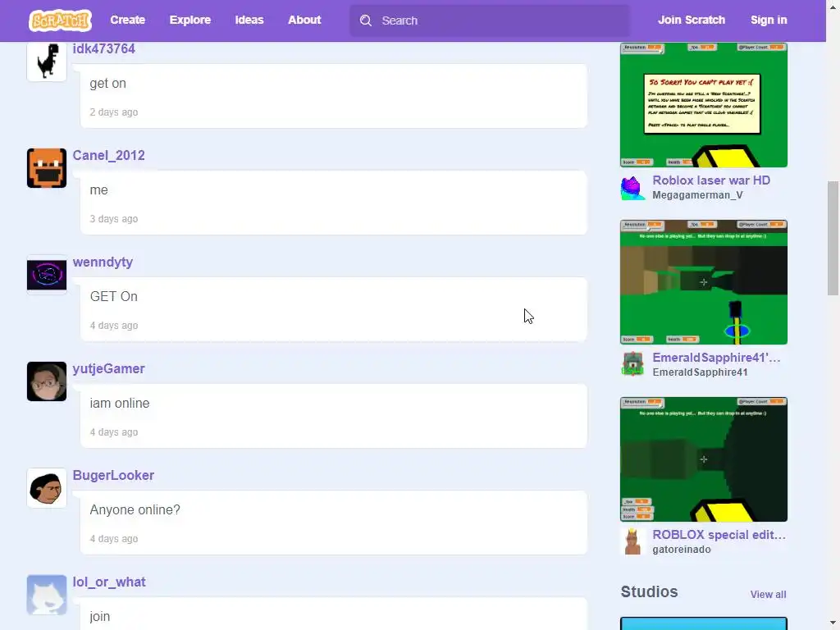Open Canel_2012's profile link

pos(109,155)
